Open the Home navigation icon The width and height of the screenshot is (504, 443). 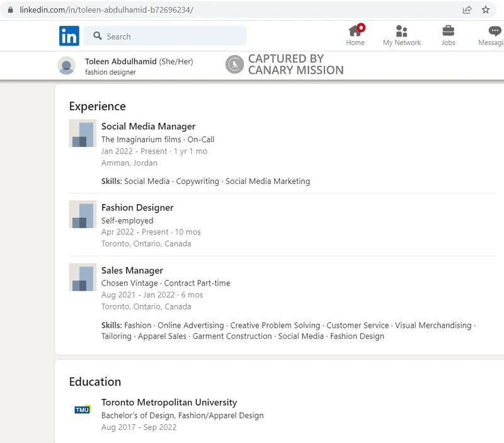tap(355, 31)
